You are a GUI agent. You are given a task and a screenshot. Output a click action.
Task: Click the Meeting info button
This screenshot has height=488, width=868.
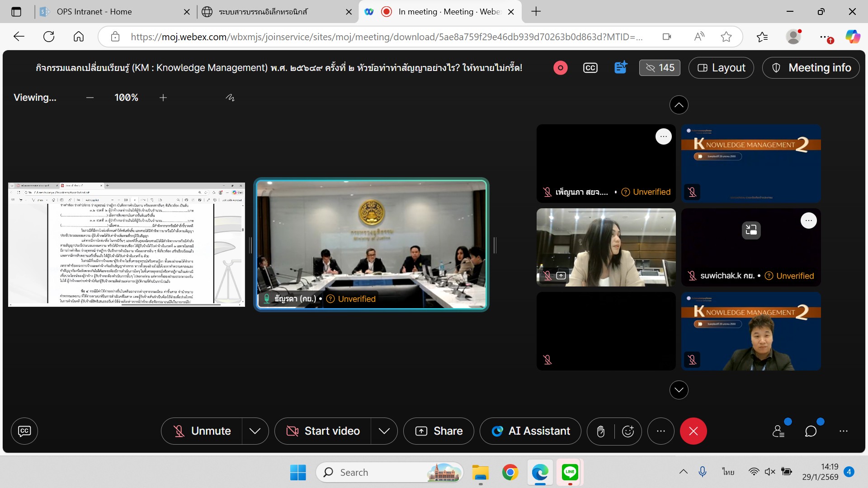(811, 68)
